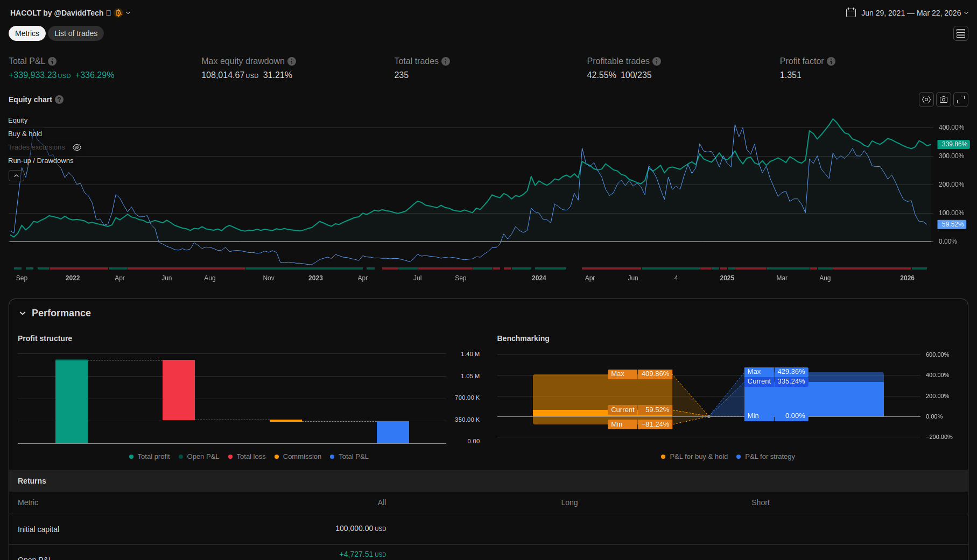Toggle the Run-up / Drawdowns series

pos(40,161)
